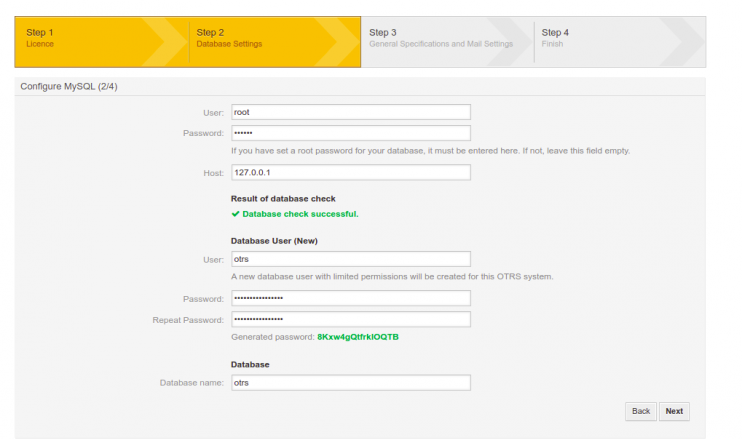Open Step 3 General Specifications and Mail Settings

point(440,39)
